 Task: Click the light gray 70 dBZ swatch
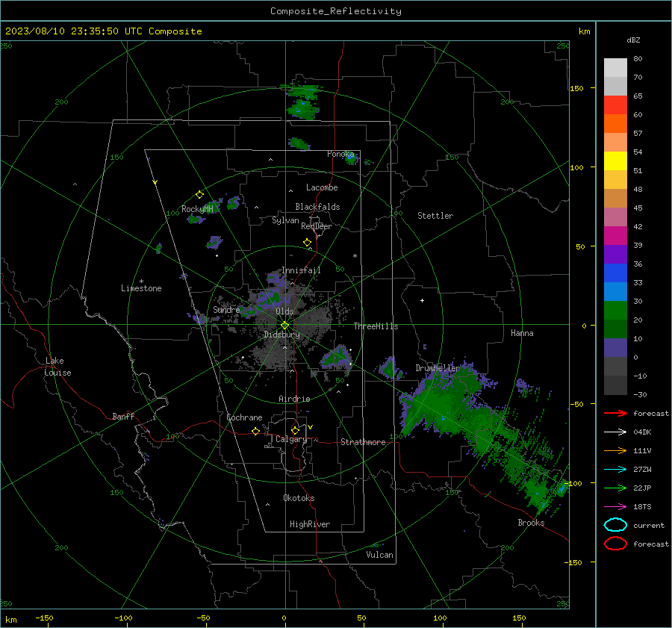tap(615, 68)
